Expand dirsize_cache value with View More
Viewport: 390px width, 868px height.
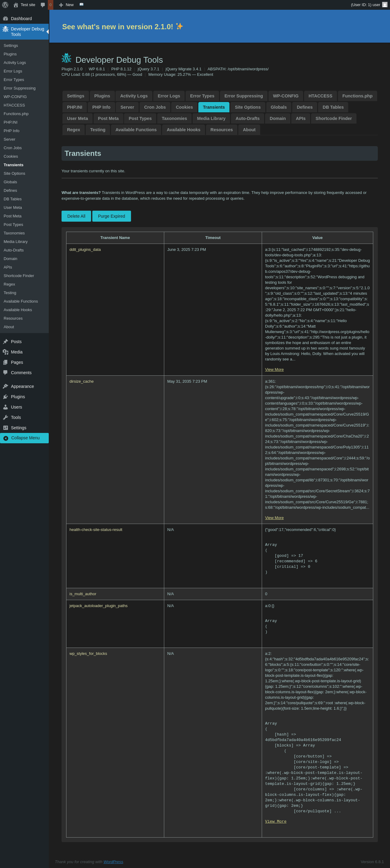click(274, 518)
